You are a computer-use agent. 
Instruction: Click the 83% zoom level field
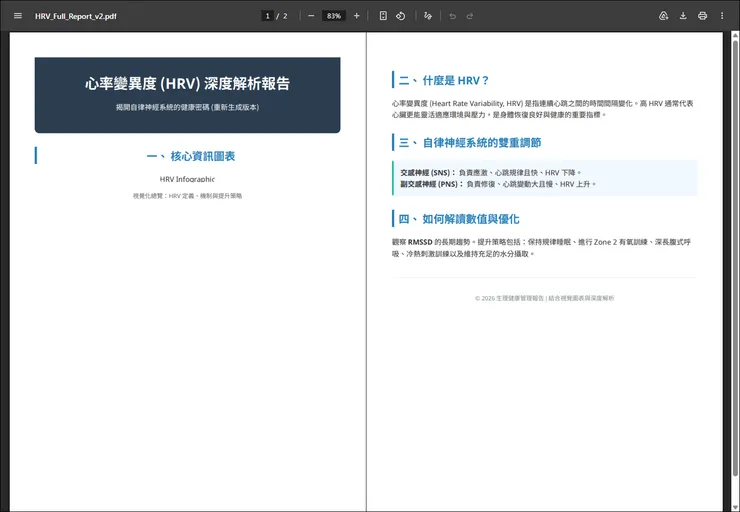(x=334, y=16)
